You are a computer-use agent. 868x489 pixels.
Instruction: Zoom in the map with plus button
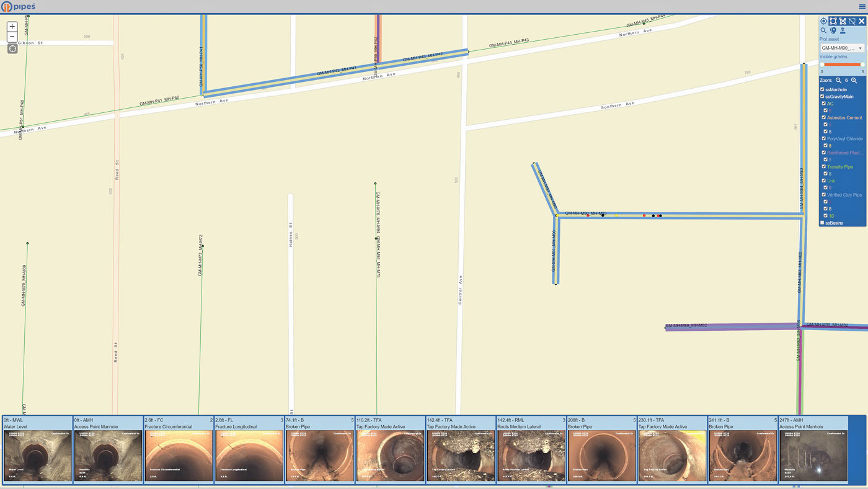coord(12,27)
